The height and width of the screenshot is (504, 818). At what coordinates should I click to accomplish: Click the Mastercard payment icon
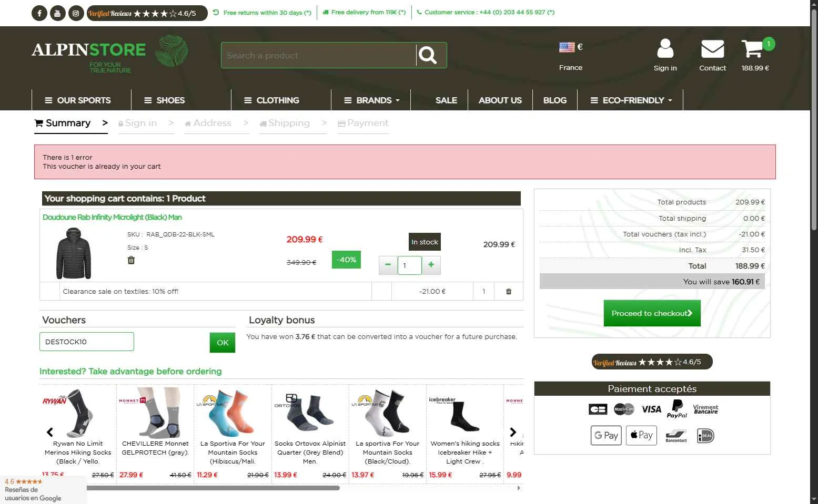624,409
